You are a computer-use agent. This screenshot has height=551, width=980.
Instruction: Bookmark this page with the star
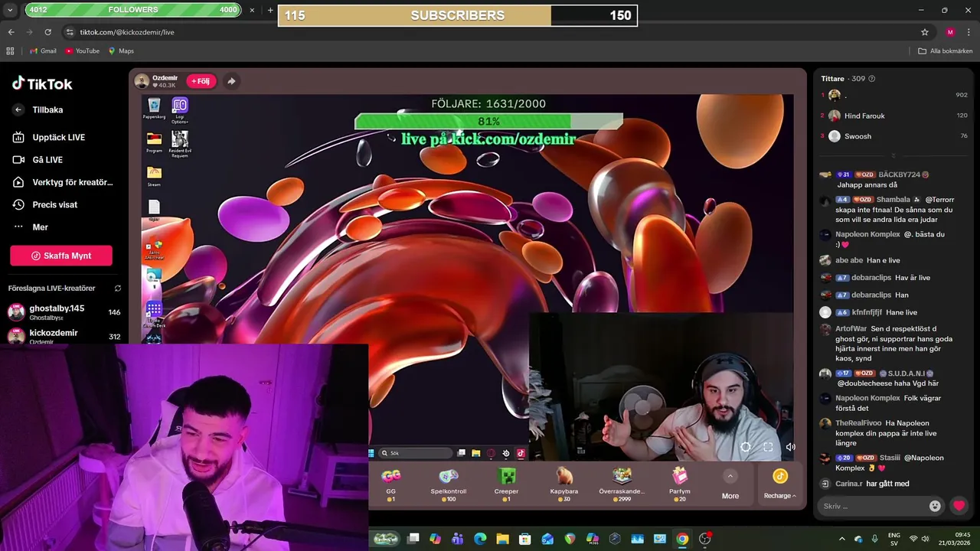point(924,32)
